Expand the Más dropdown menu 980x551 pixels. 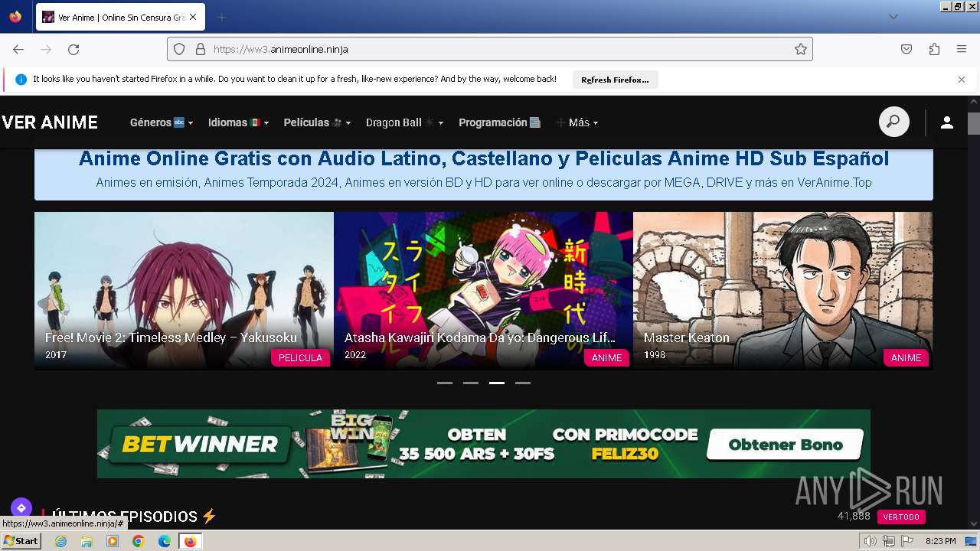pyautogui.click(x=577, y=122)
